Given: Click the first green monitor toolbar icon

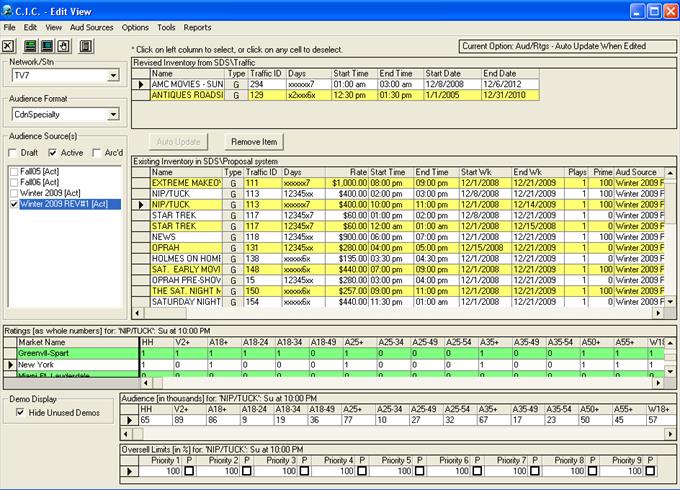Looking at the screenshot, I should pyautogui.click(x=31, y=46).
